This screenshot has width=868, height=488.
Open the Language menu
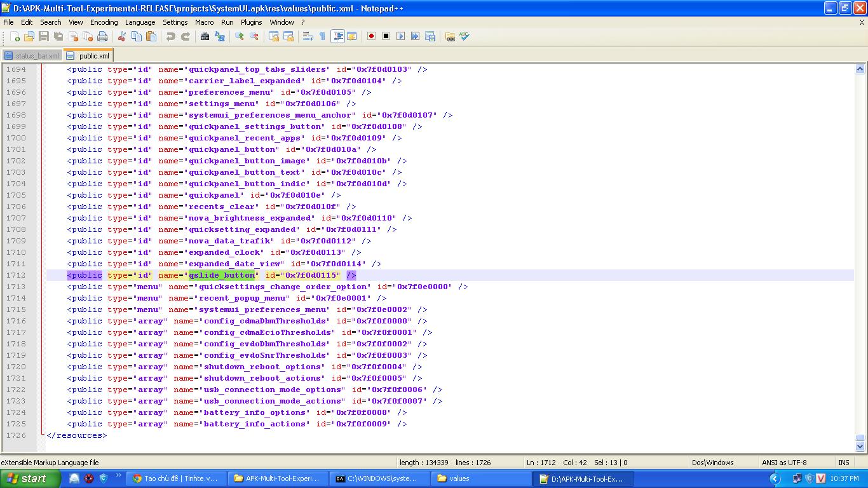click(x=140, y=22)
